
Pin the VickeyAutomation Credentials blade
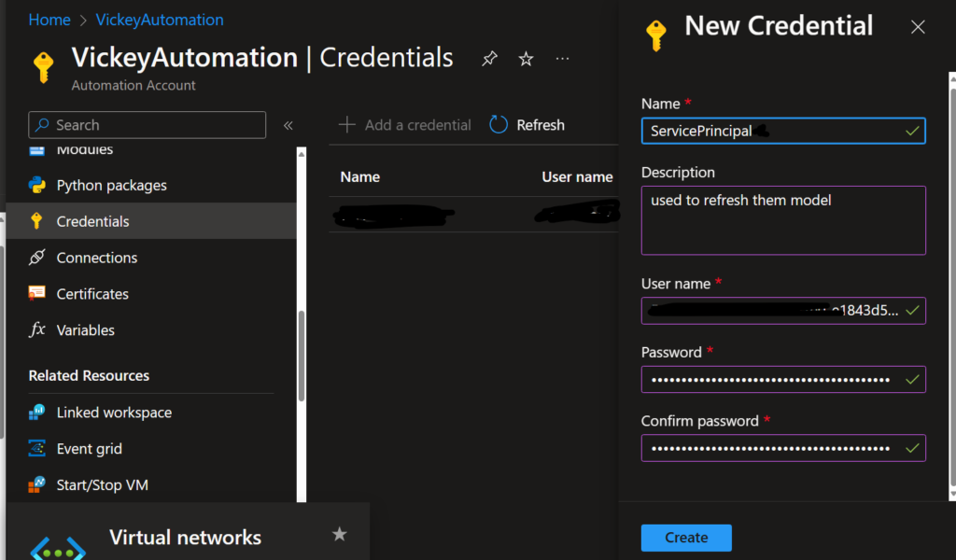[x=489, y=59]
